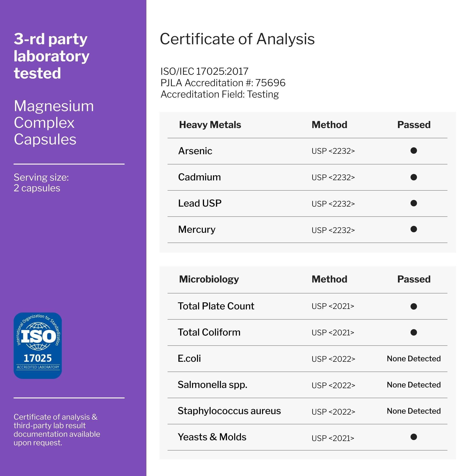Click the Arsenic passed dot
The image size is (476, 476).
(x=414, y=151)
